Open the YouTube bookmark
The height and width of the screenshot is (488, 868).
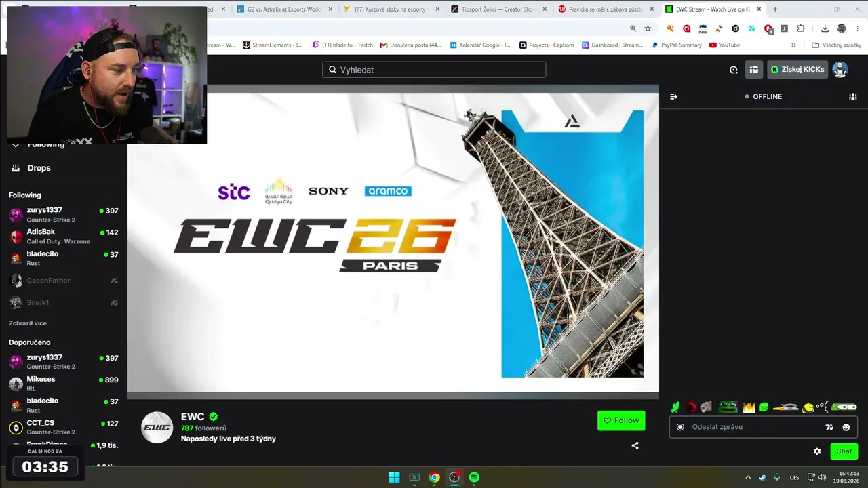[724, 45]
